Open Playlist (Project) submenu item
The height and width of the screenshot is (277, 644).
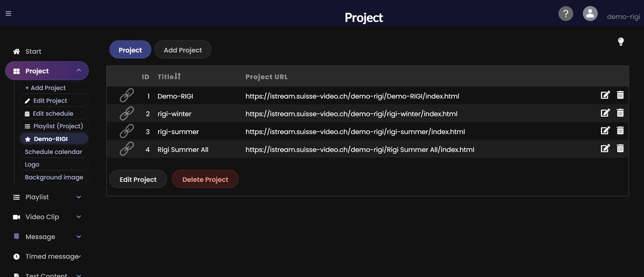click(54, 126)
